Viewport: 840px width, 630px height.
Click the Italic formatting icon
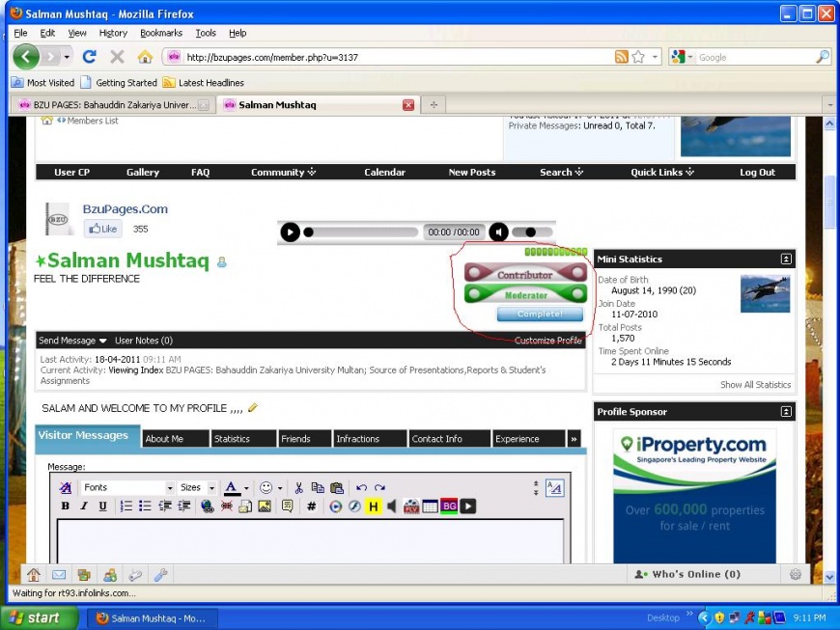pyautogui.click(x=84, y=507)
